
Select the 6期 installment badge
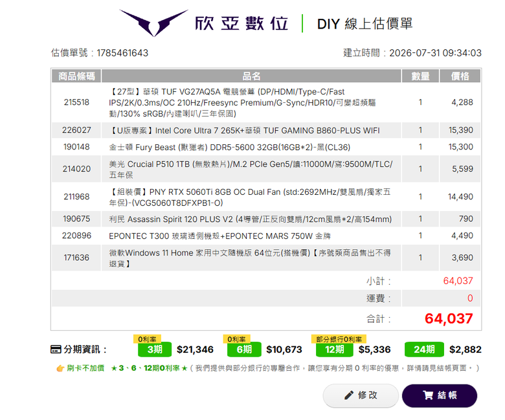click(244, 349)
